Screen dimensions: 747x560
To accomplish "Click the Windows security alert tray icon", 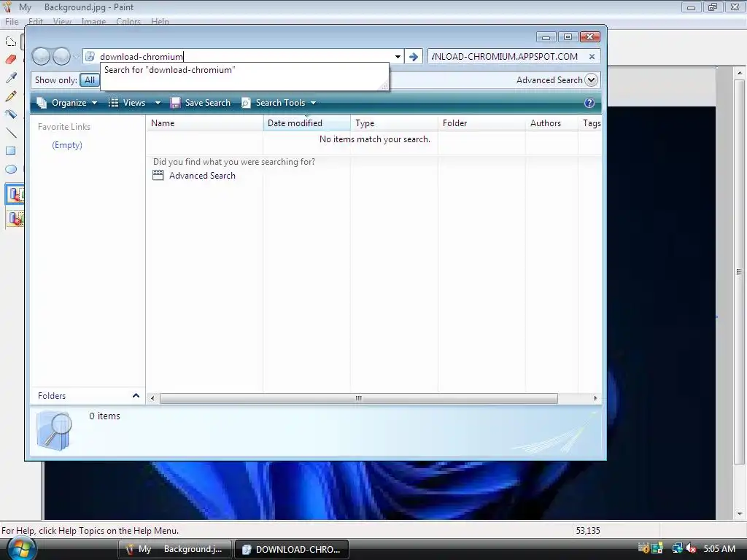I will [643, 548].
